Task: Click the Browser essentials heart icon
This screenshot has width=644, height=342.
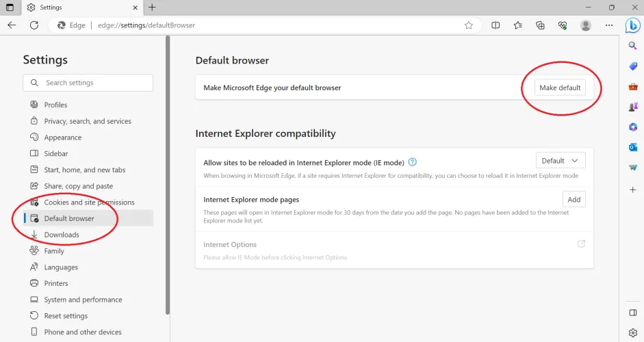Action: (x=563, y=25)
